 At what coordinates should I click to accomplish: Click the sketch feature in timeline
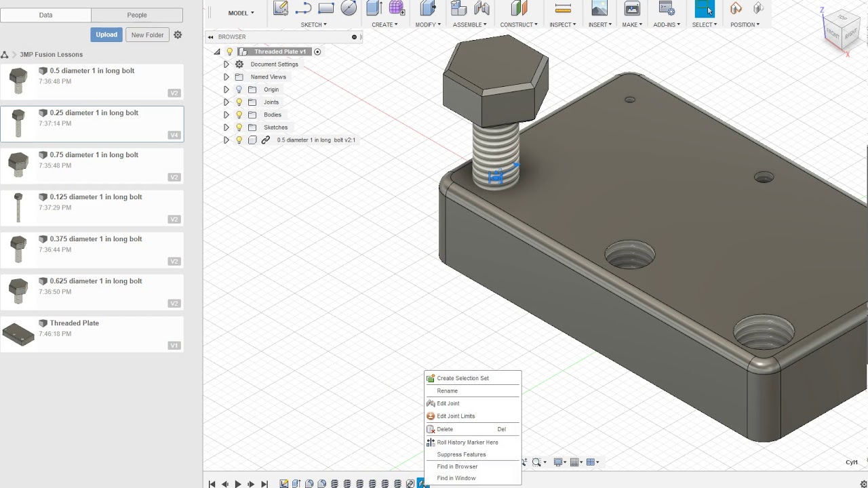284,483
